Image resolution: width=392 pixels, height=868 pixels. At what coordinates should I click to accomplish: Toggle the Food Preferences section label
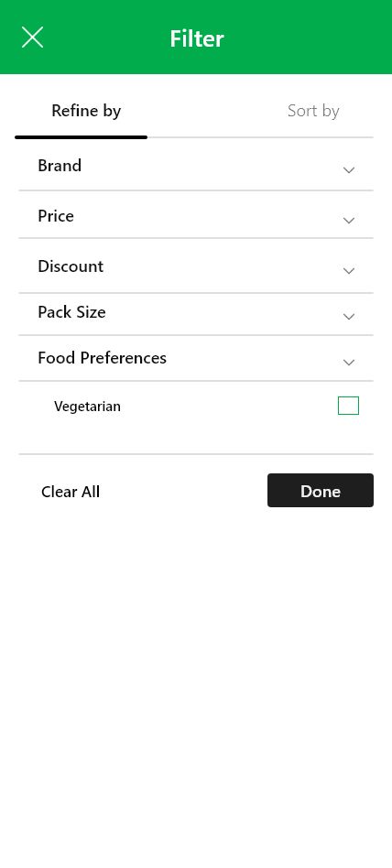pos(102,358)
